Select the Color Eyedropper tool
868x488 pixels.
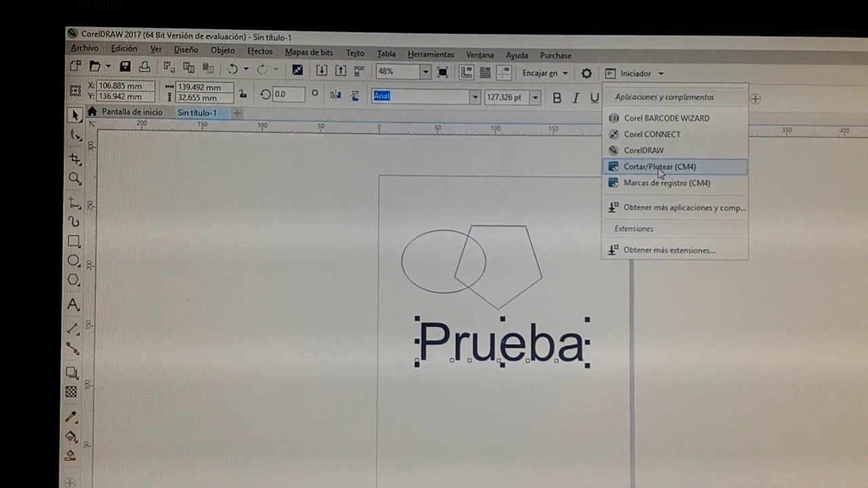(x=71, y=416)
